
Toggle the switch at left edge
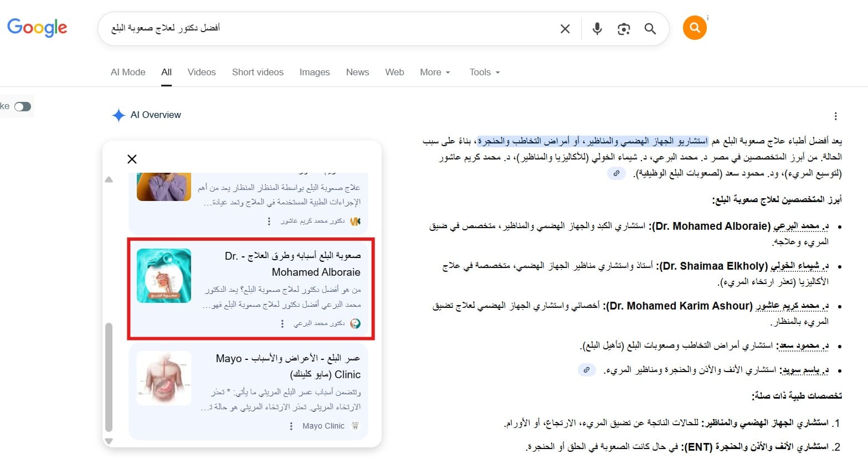tap(23, 106)
